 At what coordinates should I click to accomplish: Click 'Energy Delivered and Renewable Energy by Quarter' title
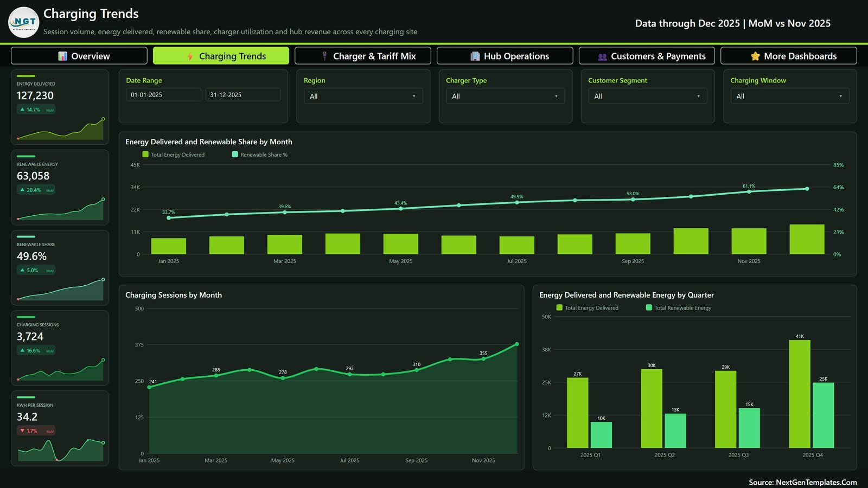point(627,295)
